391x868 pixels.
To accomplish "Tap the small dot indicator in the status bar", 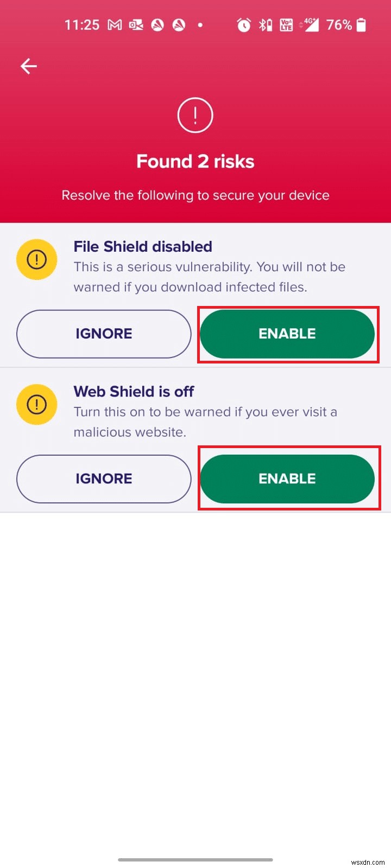I will pyautogui.click(x=200, y=24).
